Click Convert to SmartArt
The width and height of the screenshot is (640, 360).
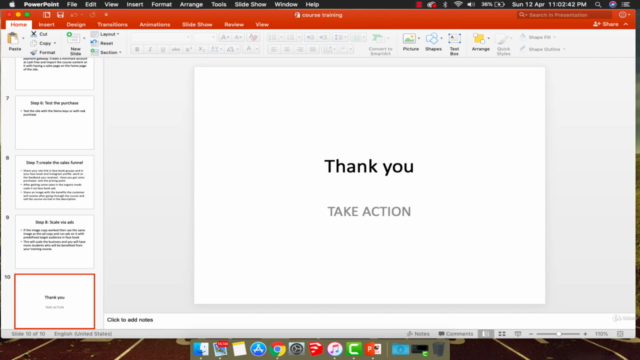pyautogui.click(x=380, y=44)
